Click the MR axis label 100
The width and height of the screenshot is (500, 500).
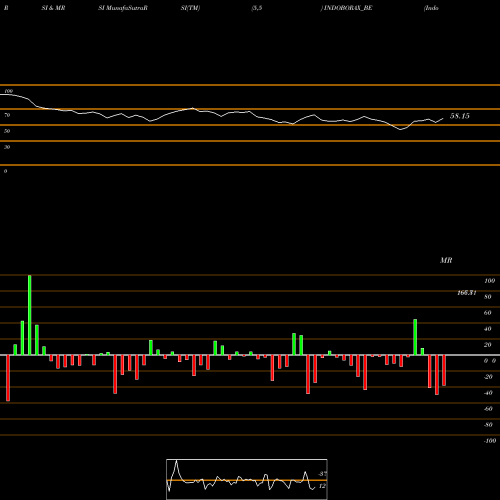coord(490,281)
